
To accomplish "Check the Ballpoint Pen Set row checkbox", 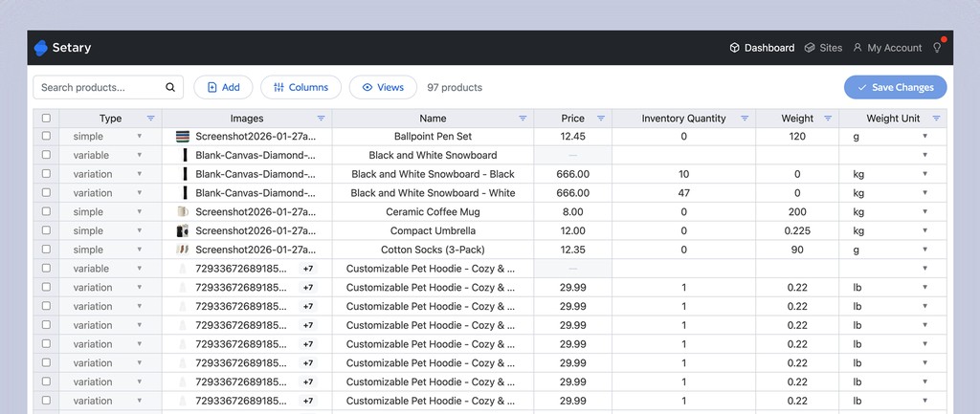I will [x=46, y=136].
